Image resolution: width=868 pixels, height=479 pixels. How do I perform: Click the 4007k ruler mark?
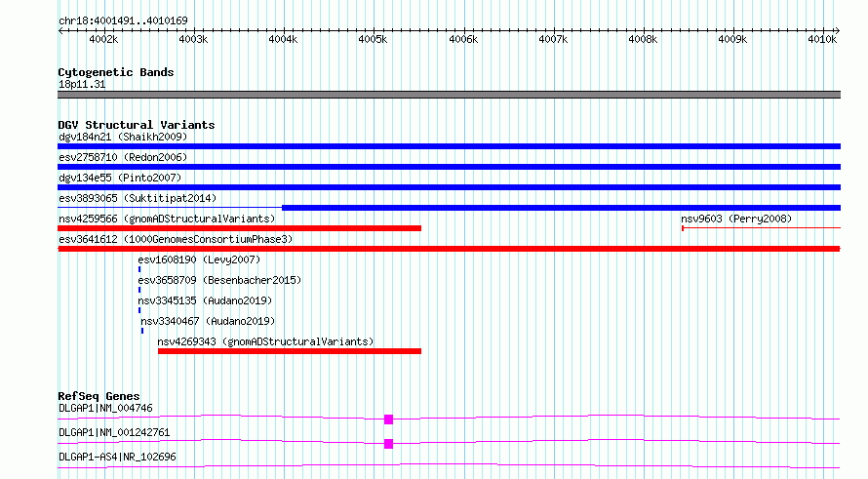(x=553, y=39)
